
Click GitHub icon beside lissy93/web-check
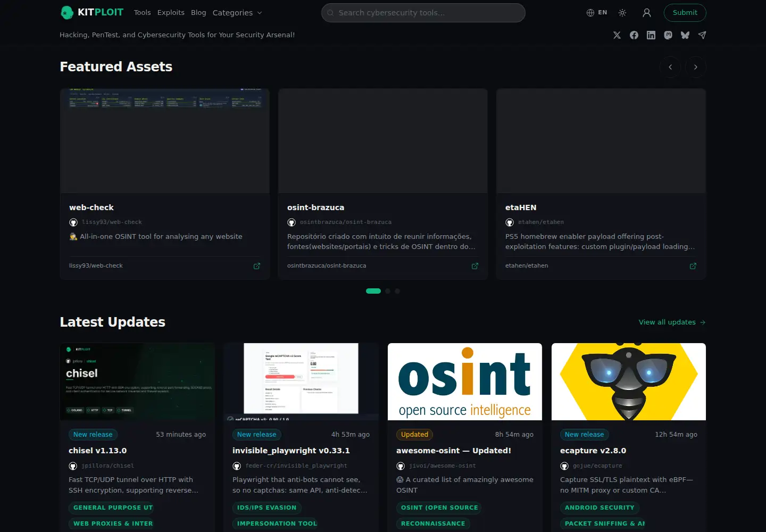73,222
